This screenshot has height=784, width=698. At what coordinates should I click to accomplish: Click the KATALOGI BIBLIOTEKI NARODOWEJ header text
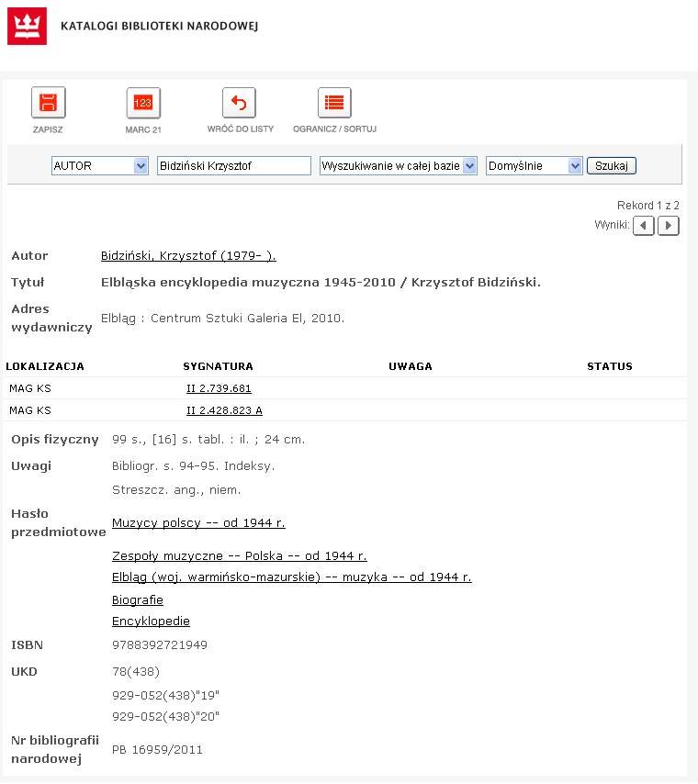(x=159, y=26)
